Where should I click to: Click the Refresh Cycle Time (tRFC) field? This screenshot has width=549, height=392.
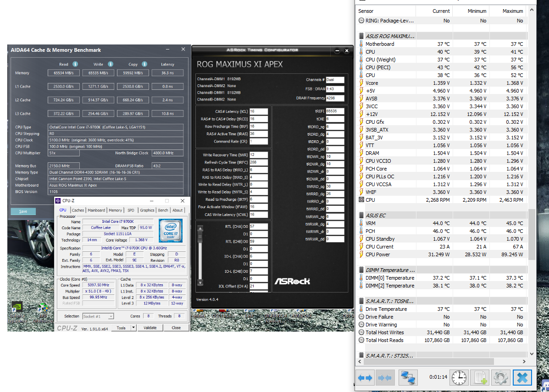259,162
